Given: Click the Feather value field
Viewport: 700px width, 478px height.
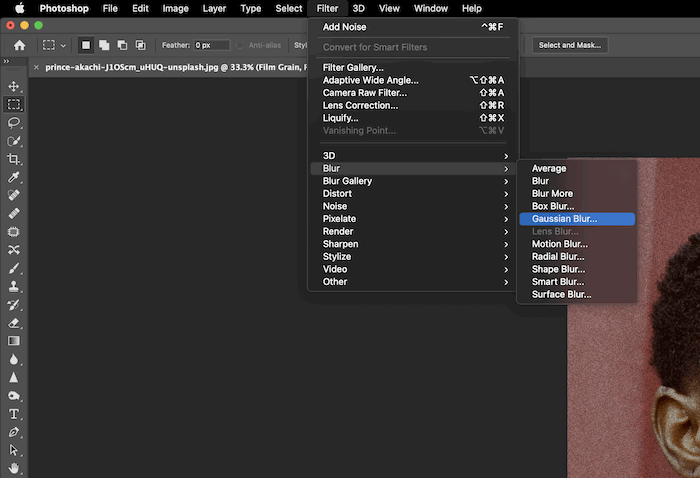Looking at the screenshot, I should pos(212,45).
